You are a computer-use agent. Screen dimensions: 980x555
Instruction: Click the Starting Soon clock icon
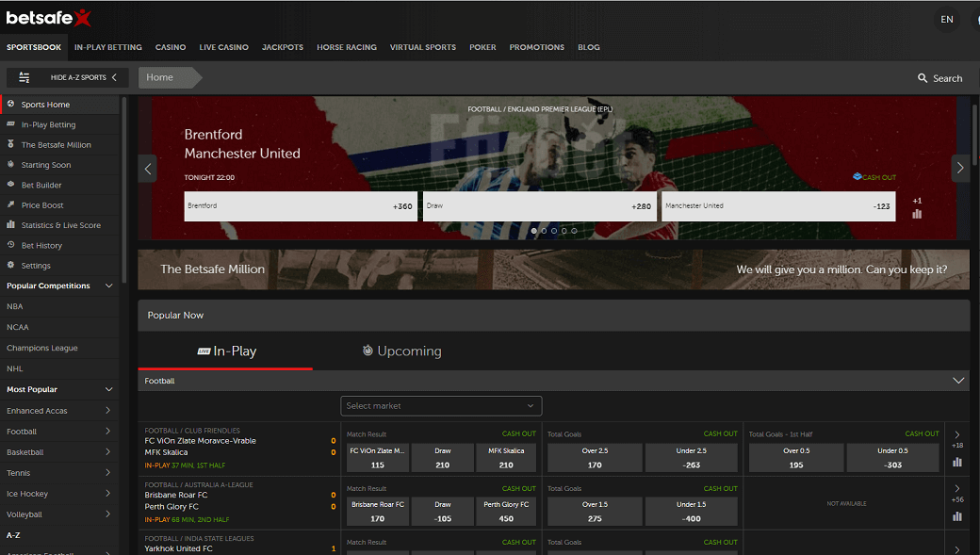tap(10, 164)
